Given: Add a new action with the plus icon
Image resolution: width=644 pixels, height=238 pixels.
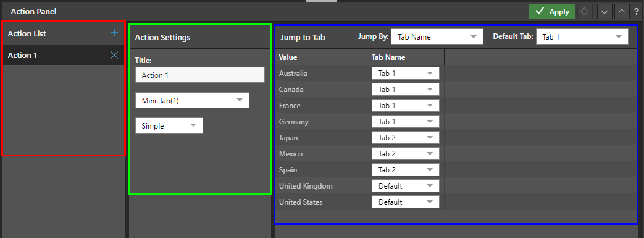Looking at the screenshot, I should coord(114,33).
